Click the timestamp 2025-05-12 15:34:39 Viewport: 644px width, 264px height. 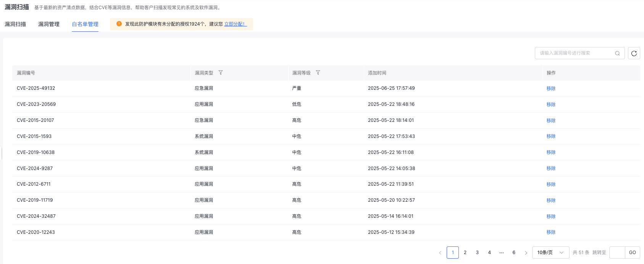tap(391, 232)
